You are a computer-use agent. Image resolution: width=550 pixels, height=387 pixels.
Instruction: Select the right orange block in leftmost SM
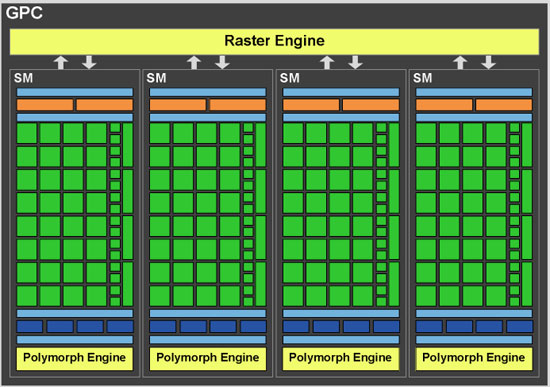tap(105, 105)
